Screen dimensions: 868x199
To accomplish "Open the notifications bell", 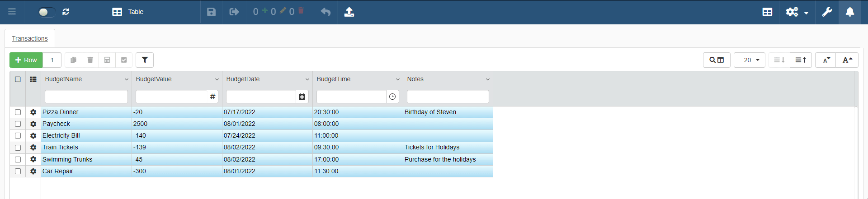I will pos(850,12).
